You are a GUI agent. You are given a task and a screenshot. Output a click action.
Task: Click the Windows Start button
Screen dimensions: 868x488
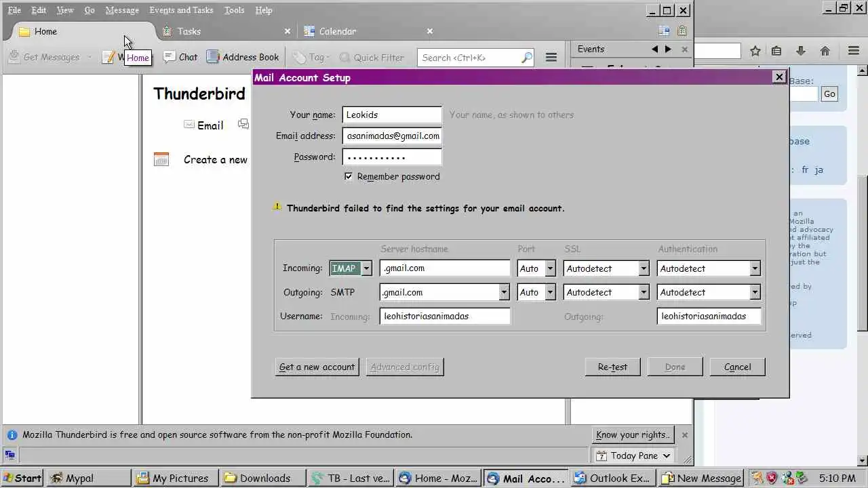click(22, 478)
